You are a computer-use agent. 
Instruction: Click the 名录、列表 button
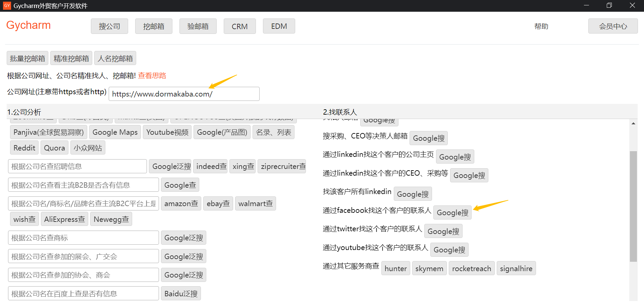273,132
